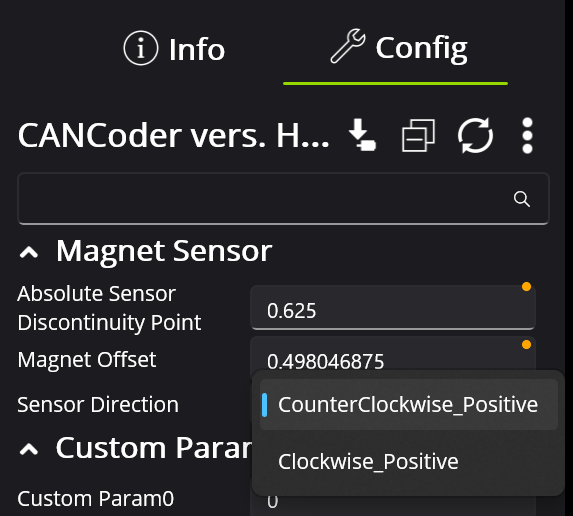This screenshot has height=516, width=573.
Task: Collapse the Custom Params section chevron
Action: click(29, 449)
